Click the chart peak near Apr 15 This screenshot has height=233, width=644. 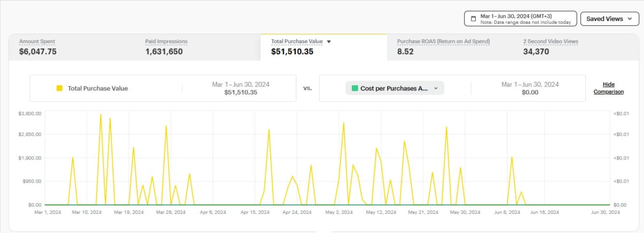click(269, 130)
